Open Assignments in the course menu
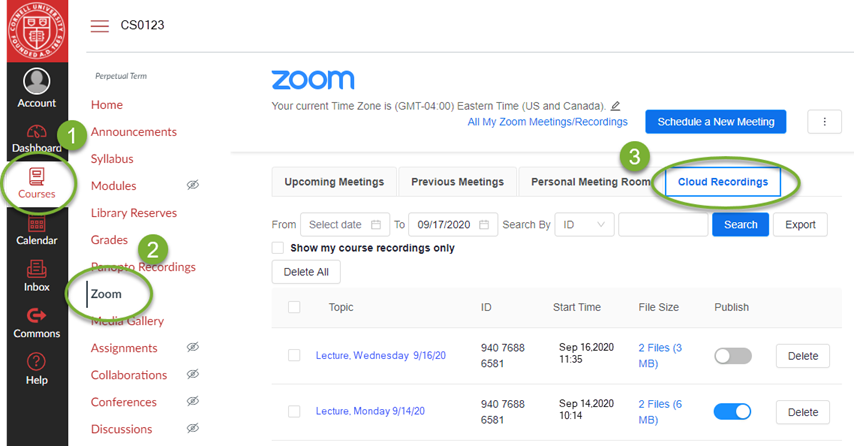 pos(124,348)
